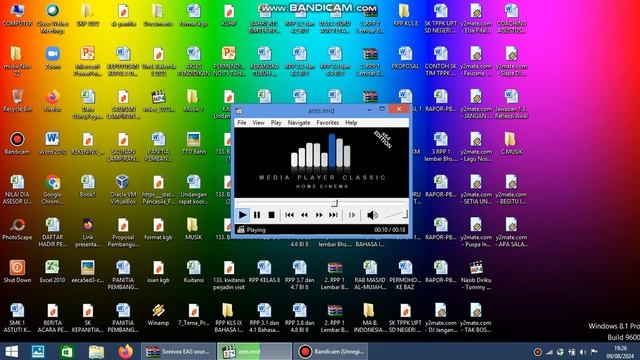Click the seek bar thumb in player
The width and height of the screenshot is (640, 360).
coord(334,203)
